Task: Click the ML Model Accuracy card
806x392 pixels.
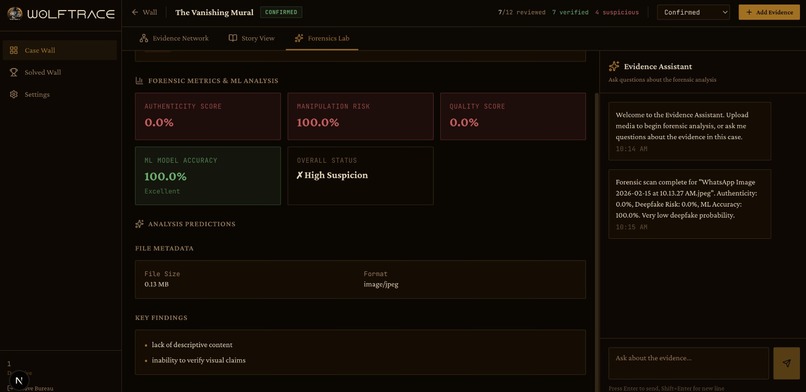Action: 208,176
